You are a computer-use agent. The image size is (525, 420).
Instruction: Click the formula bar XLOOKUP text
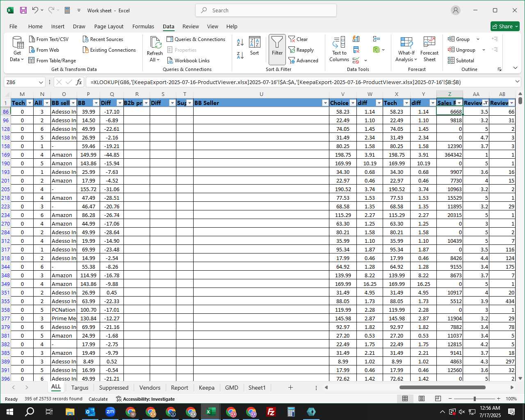pos(276,82)
